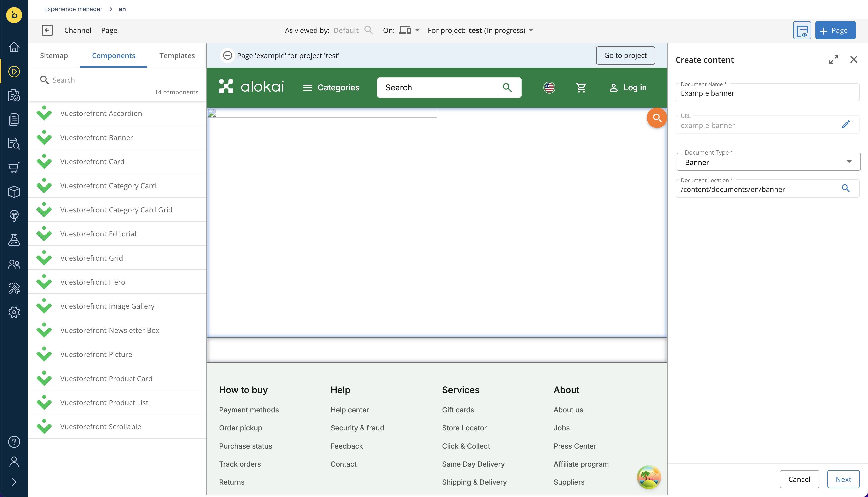868x497 pixels.
Task: Open the device viewport dropdown
Action: click(x=409, y=30)
